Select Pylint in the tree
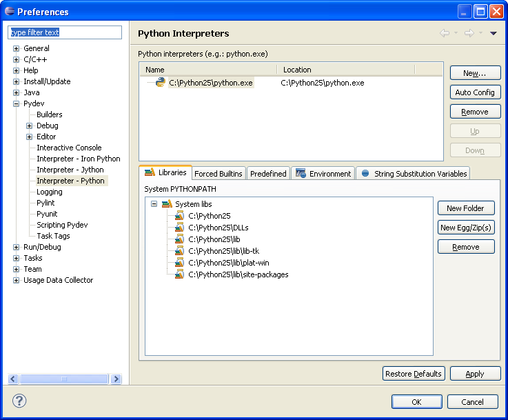Image resolution: width=508 pixels, height=420 pixels. [45, 203]
